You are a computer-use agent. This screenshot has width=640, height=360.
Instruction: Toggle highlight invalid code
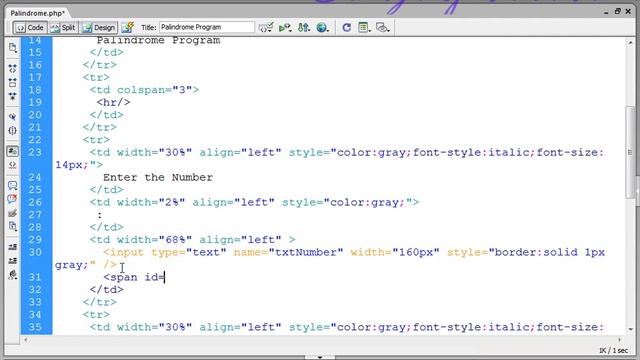[x=13, y=165]
